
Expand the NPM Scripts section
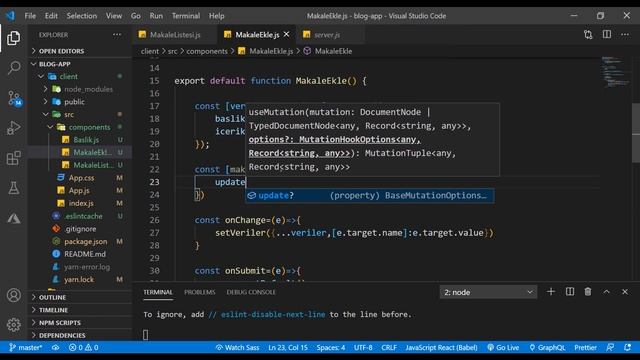(80, 322)
